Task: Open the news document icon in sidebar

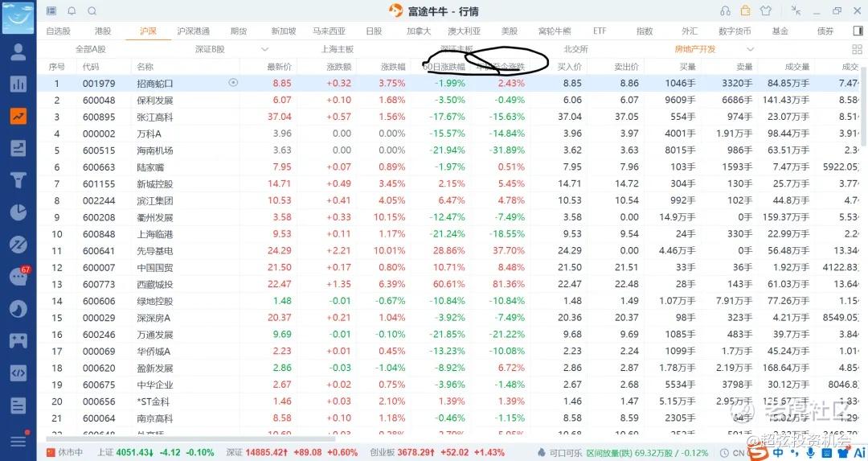Action: pos(18,405)
